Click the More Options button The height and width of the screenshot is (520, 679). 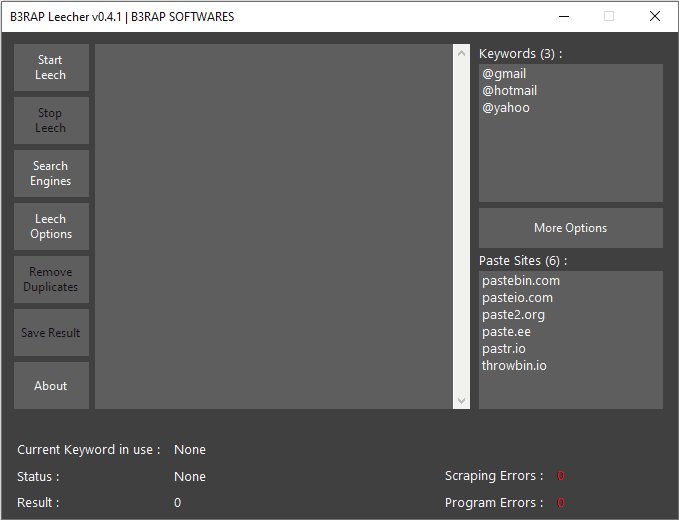point(570,228)
